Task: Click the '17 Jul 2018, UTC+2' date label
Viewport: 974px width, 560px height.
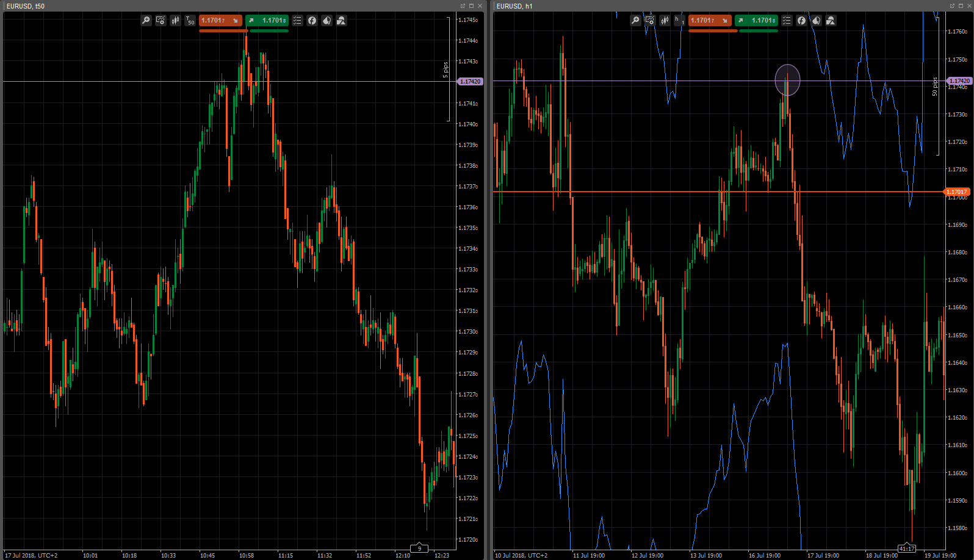Action: (31, 556)
